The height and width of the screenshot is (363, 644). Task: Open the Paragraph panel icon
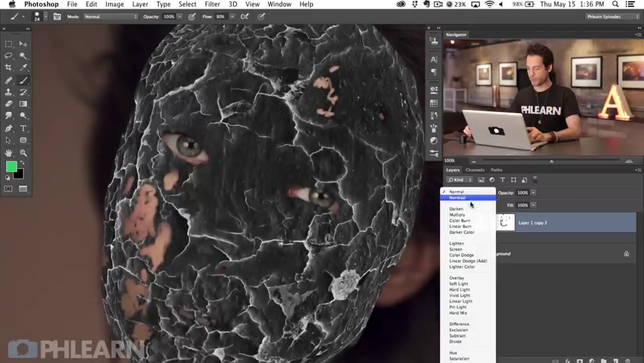tap(434, 72)
